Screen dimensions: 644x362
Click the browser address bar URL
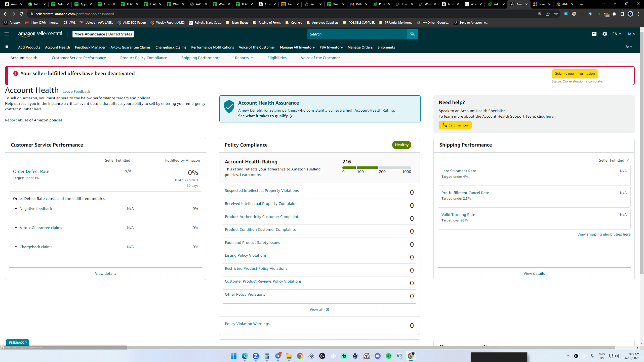(x=75, y=14)
